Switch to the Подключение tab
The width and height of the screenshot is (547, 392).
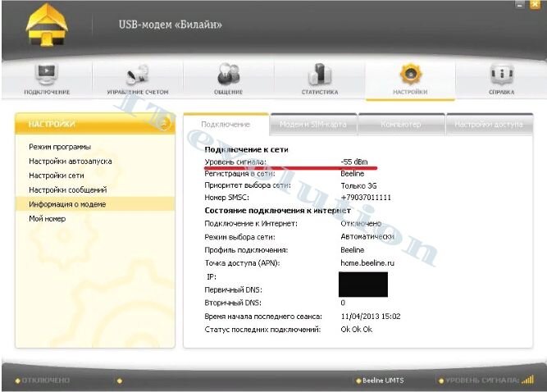point(226,124)
